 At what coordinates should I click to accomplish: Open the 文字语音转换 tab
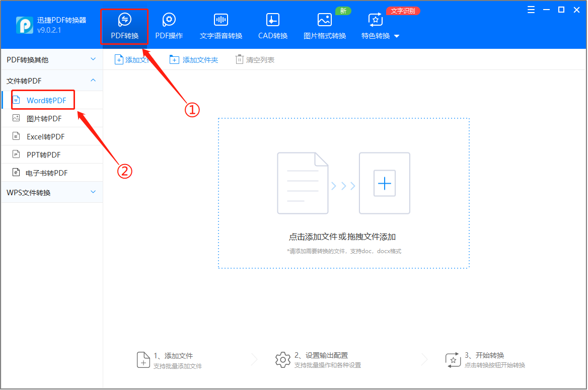221,26
